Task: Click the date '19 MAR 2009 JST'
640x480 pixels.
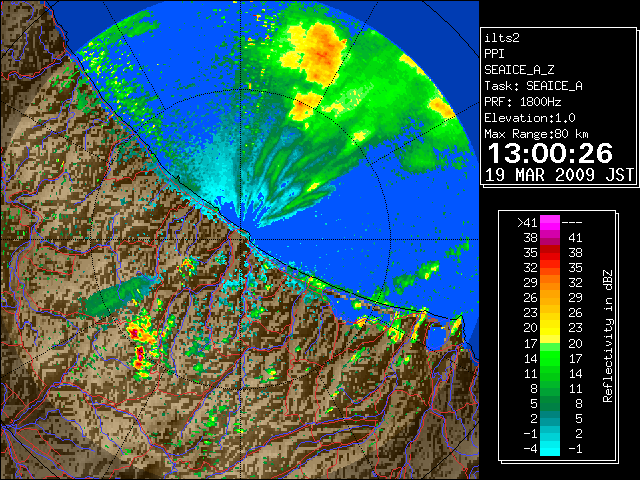Action: 559,175
